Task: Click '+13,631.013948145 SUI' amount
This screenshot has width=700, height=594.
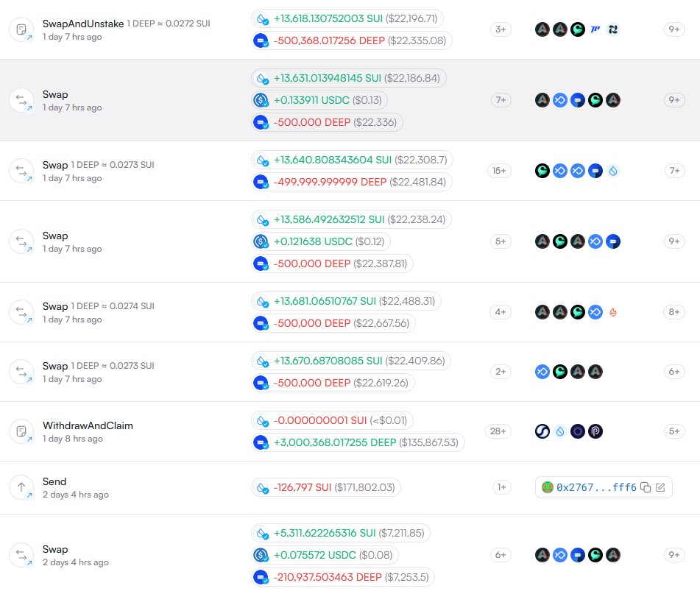Action: [328, 78]
